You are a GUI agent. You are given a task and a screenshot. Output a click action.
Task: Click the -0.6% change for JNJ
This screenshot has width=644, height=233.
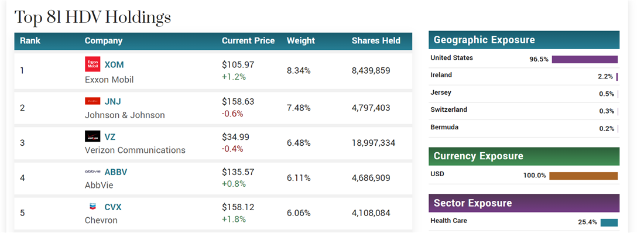[232, 114]
